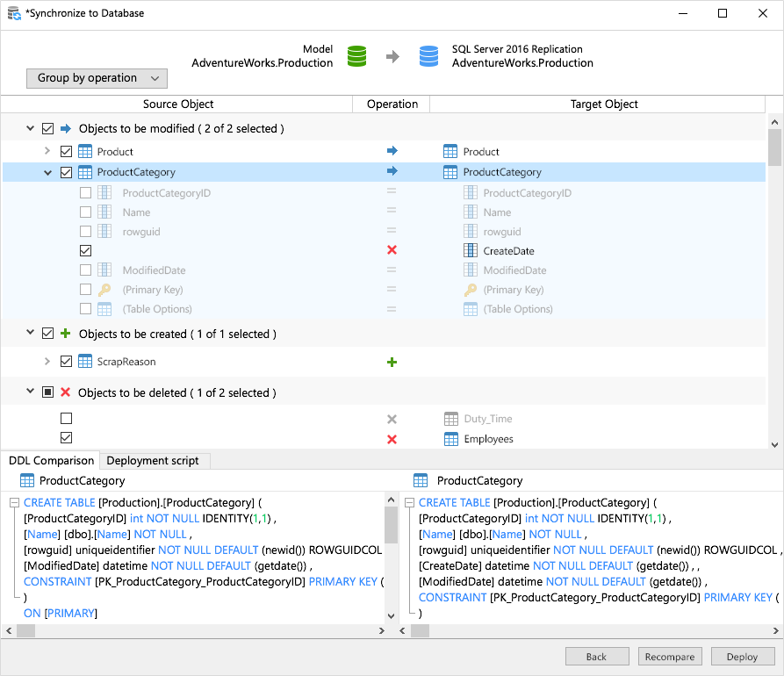Click the Employees table icon in target

pos(450,438)
